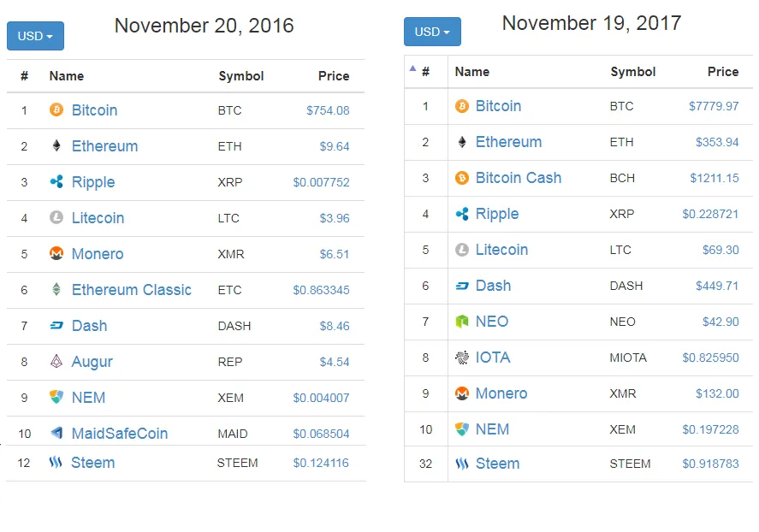
Task: Click the Ethereum Classic icon
Action: click(x=56, y=290)
